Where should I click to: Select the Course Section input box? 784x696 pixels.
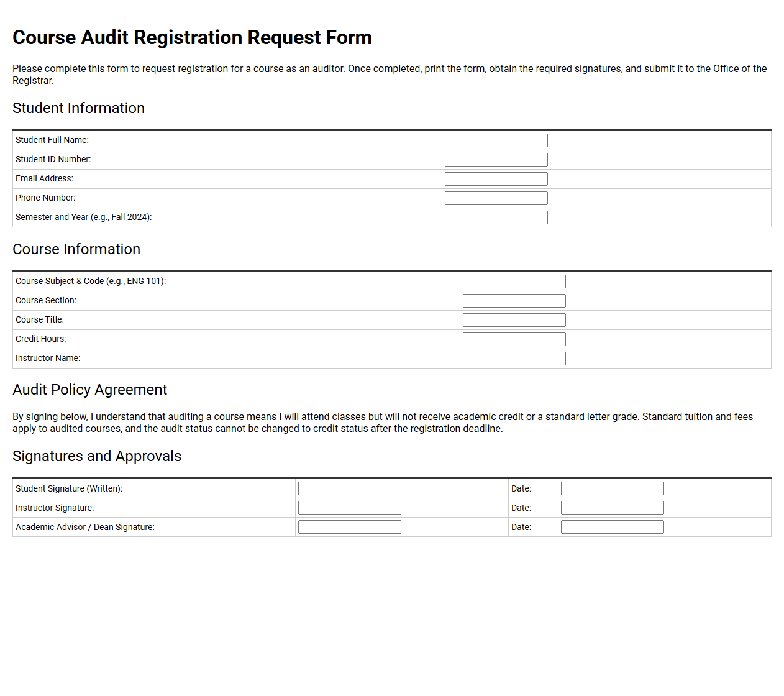pyautogui.click(x=514, y=301)
